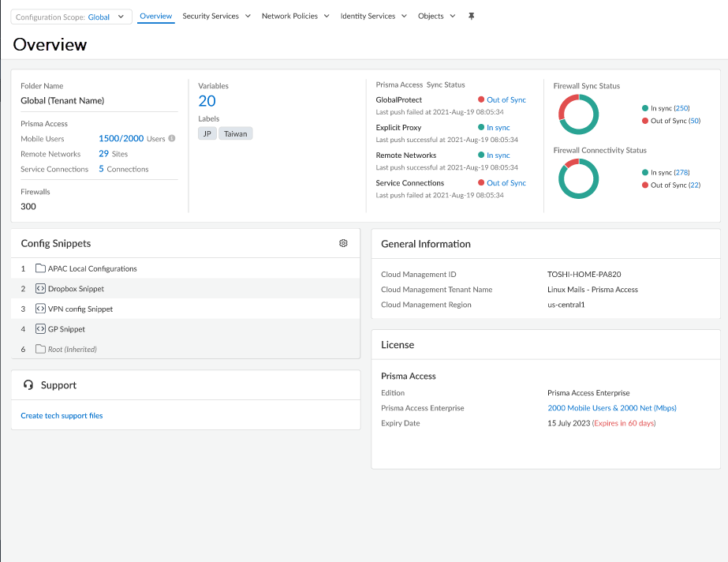Click the Firewall Sync Status donut chart
The width and height of the screenshot is (728, 562).
(578, 114)
